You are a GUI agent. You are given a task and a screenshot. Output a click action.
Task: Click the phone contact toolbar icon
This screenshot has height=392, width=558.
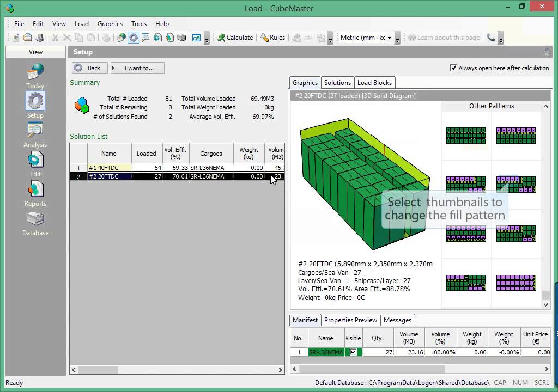click(x=491, y=38)
